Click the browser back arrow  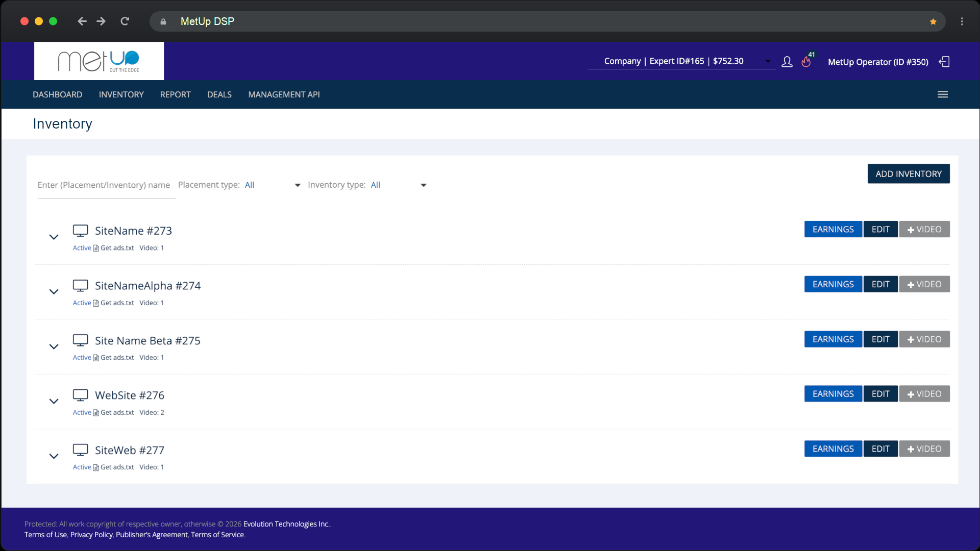coord(82,21)
